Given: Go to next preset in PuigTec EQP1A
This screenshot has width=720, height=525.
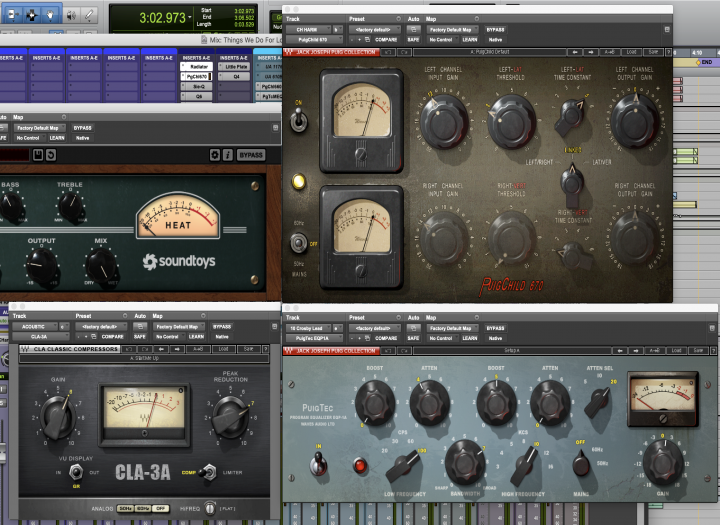Looking at the screenshot, I should (636, 351).
